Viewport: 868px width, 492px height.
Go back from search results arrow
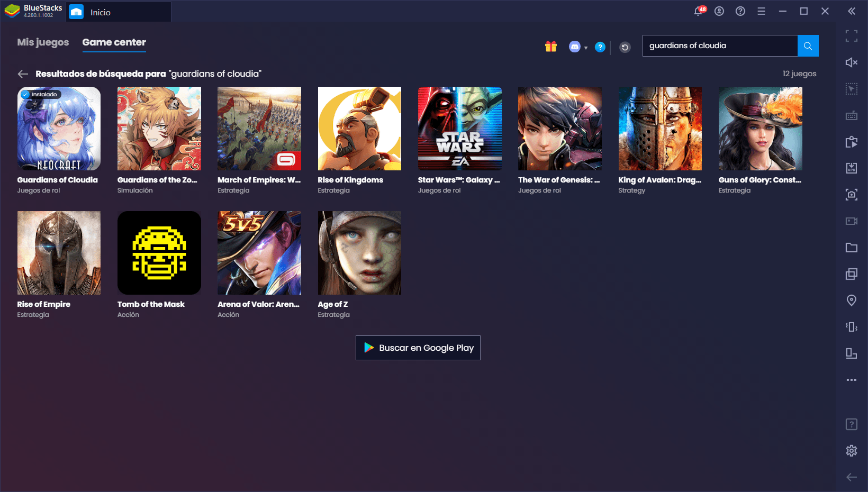23,74
